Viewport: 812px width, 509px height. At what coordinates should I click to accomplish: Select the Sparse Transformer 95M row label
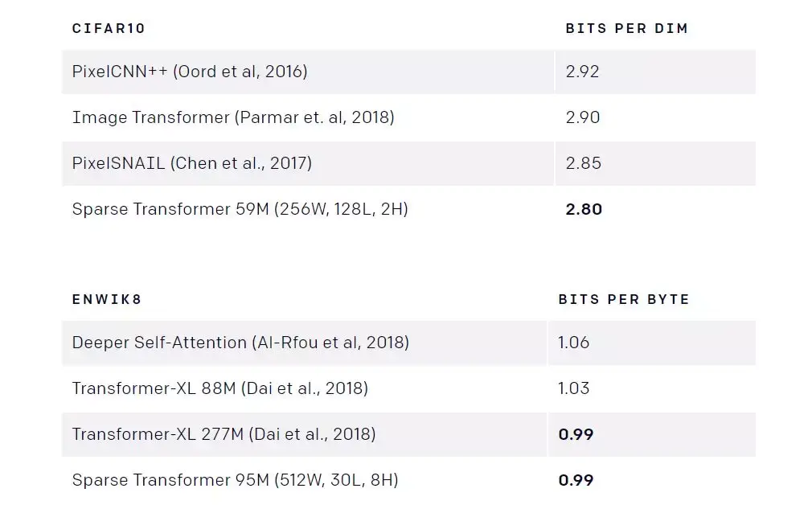click(235, 480)
